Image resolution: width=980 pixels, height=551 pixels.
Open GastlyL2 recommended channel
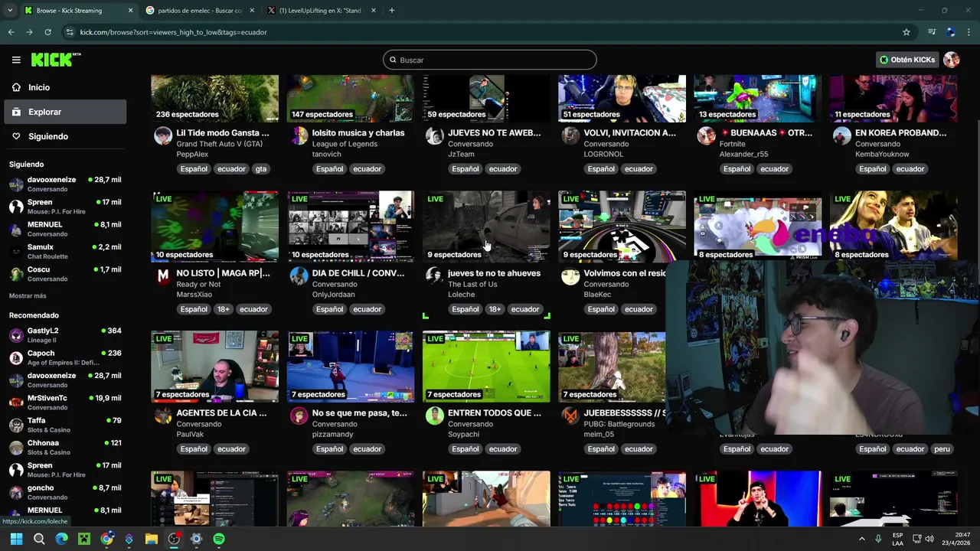pyautogui.click(x=65, y=335)
